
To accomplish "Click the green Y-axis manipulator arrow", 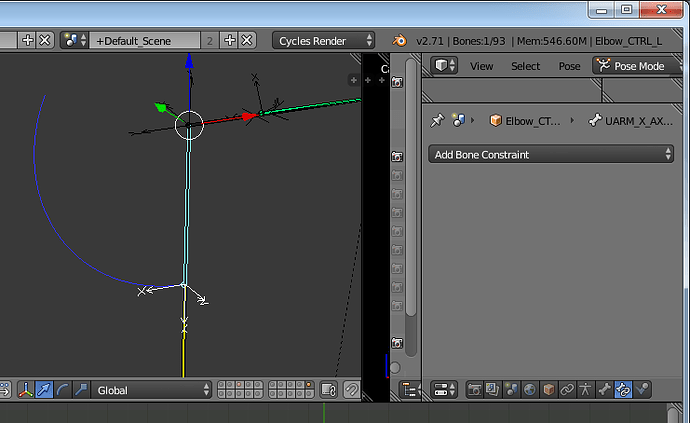I will click(161, 107).
